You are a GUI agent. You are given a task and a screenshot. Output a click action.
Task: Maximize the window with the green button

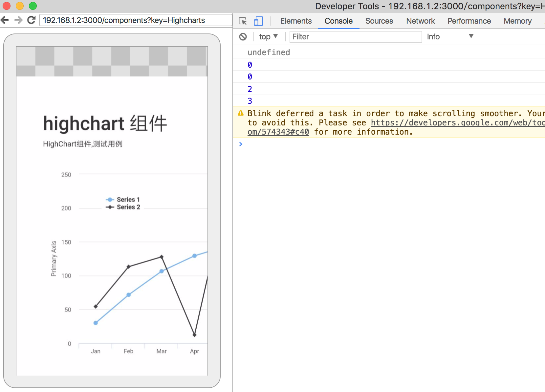click(33, 6)
